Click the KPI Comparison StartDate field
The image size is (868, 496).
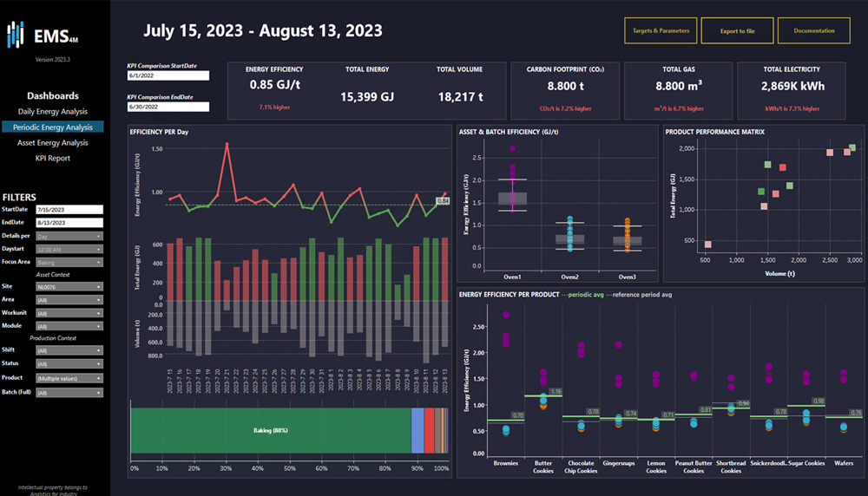point(168,76)
